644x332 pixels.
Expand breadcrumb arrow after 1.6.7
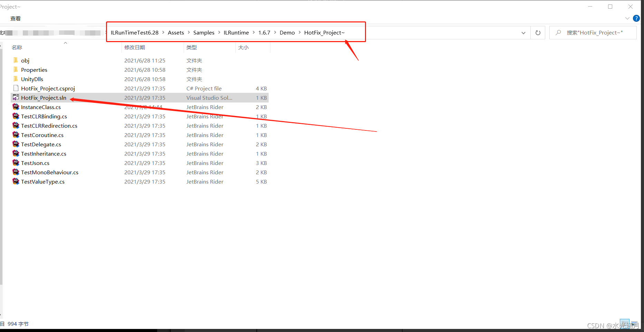(275, 32)
